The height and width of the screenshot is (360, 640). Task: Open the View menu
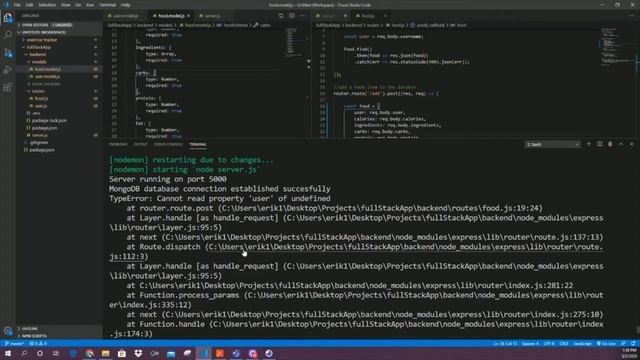tap(65, 5)
